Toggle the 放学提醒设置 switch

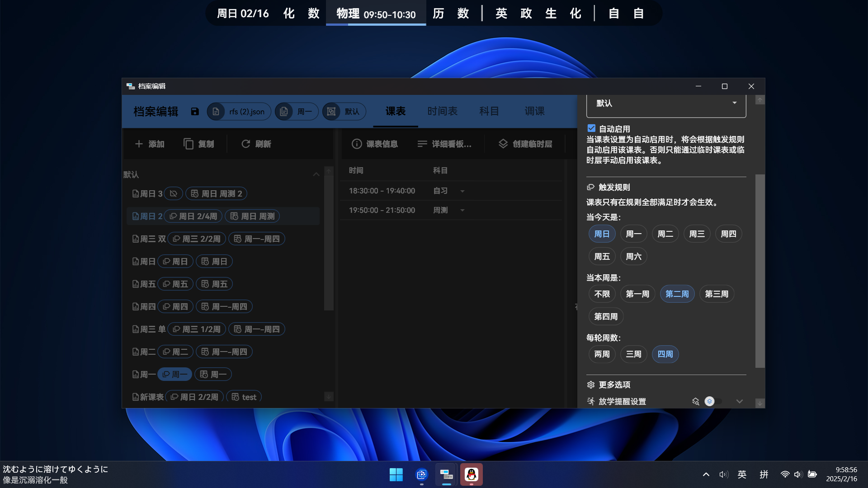[x=713, y=401]
